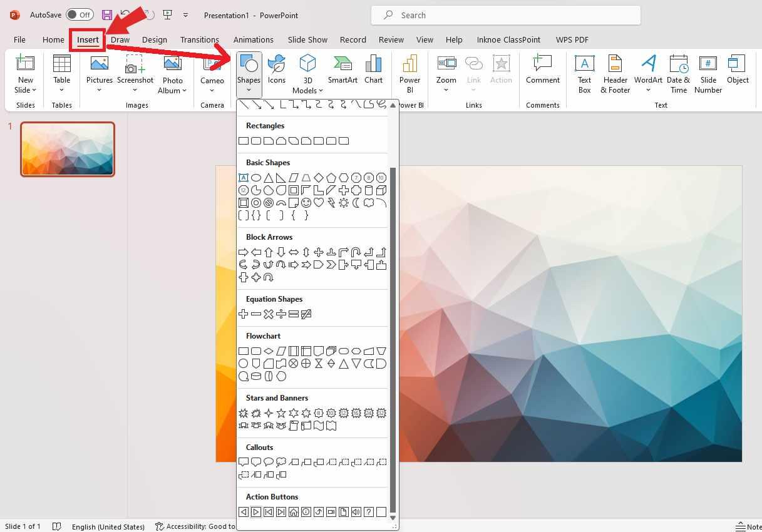The image size is (762, 532).
Task: Change the proofing language setting
Action: [108, 526]
